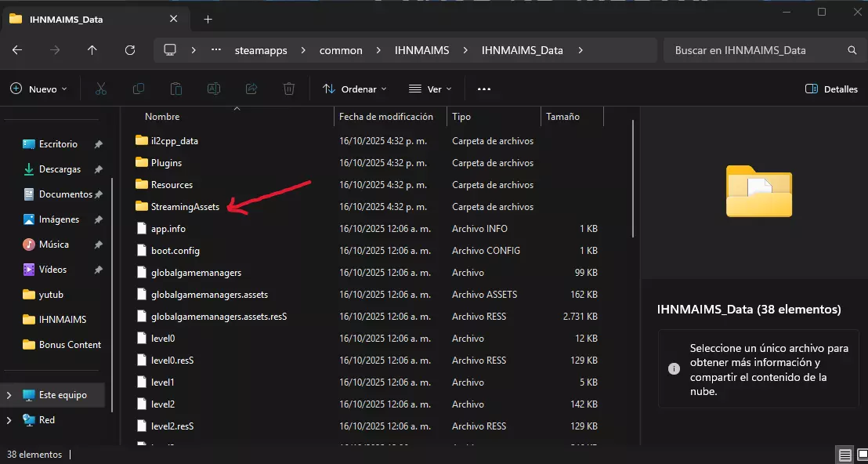The image size is (868, 464).
Task: Click the Nuevo new item button
Action: (x=38, y=89)
